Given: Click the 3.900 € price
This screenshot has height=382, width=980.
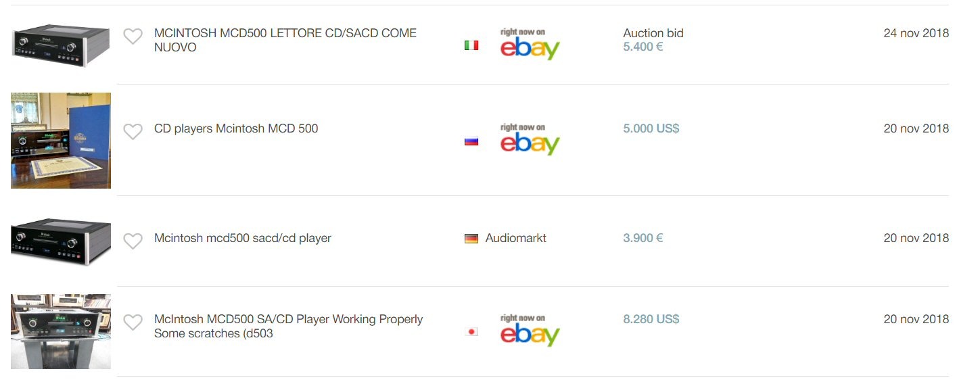Looking at the screenshot, I should coord(643,238).
